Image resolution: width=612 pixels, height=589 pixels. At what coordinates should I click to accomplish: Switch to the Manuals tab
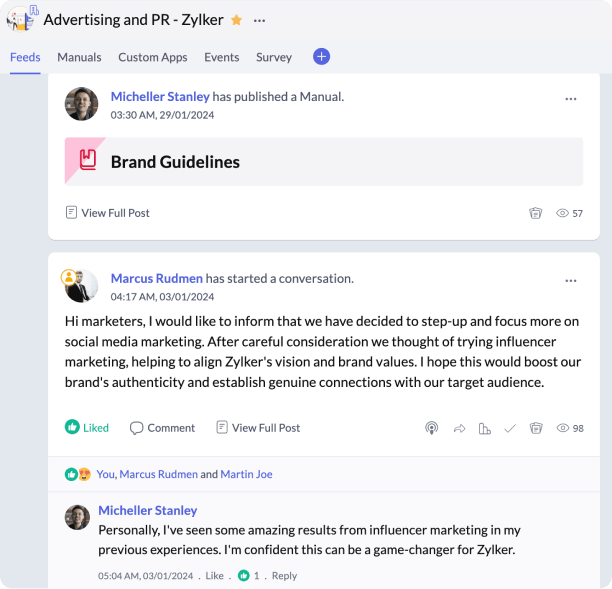click(x=79, y=57)
